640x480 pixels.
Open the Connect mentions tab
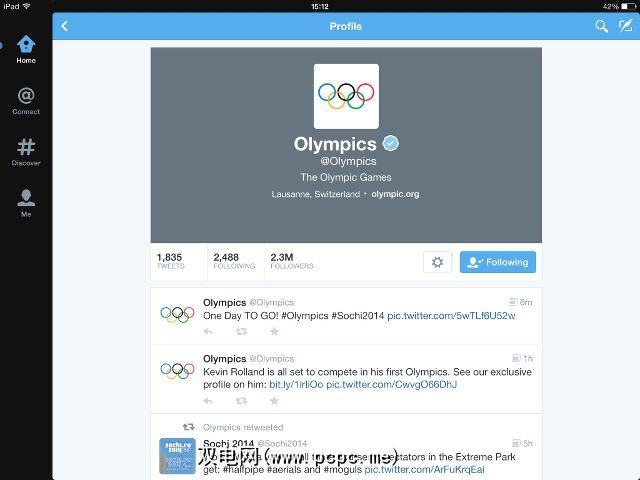(x=26, y=101)
